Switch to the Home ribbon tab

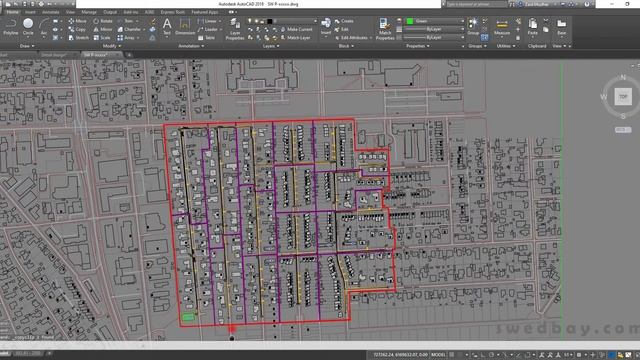tap(13, 12)
